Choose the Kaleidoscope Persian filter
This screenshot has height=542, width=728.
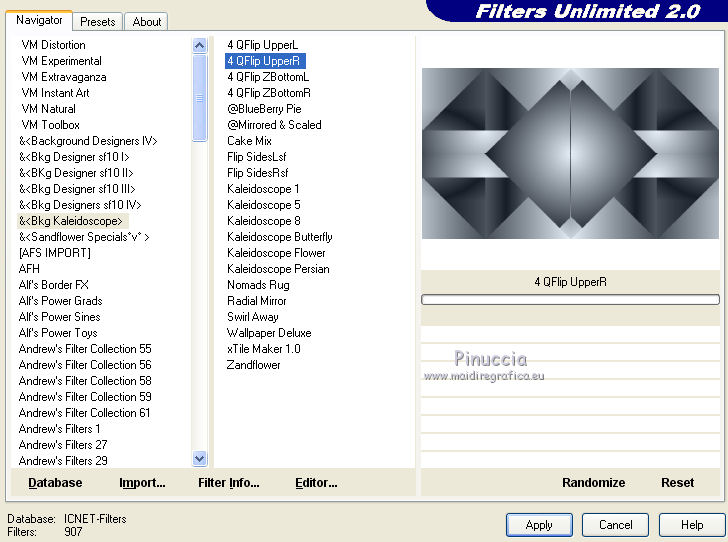(278, 269)
